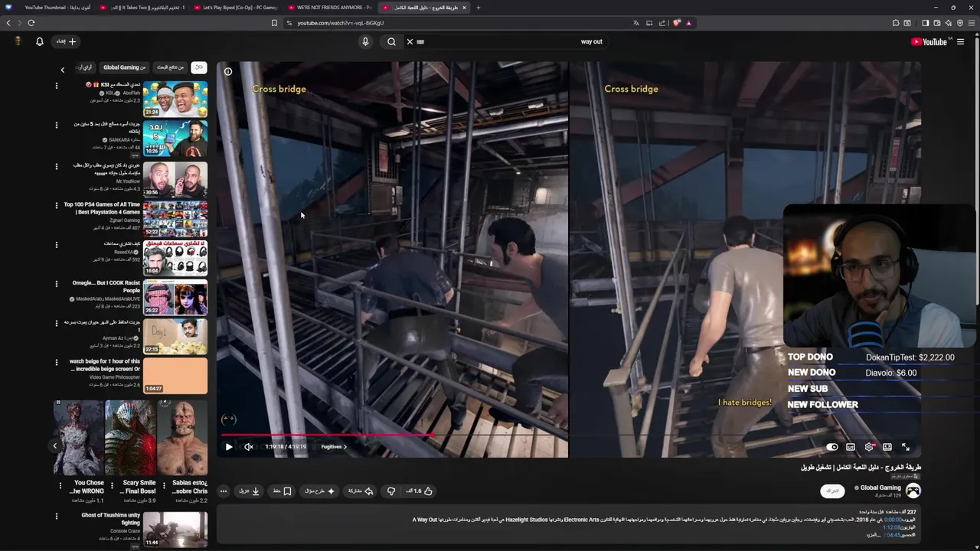Show more filter chips with the chevron
Viewport: 980px width, 551px height.
(63, 70)
